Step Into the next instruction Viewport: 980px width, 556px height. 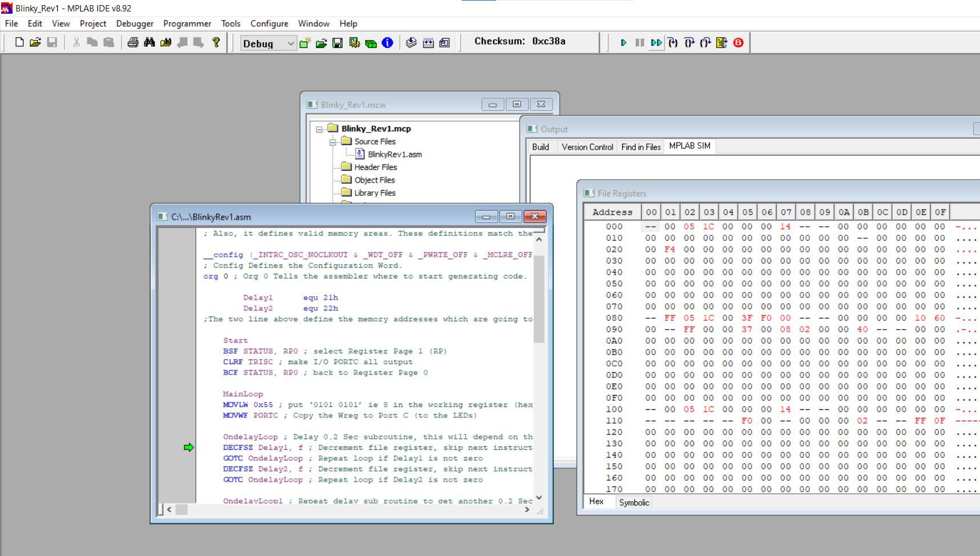[x=673, y=42]
